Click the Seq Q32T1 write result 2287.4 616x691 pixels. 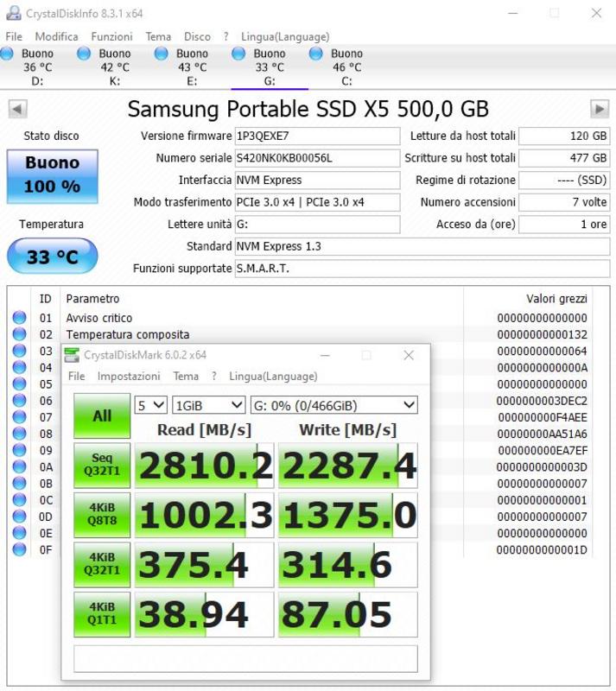[348, 466]
